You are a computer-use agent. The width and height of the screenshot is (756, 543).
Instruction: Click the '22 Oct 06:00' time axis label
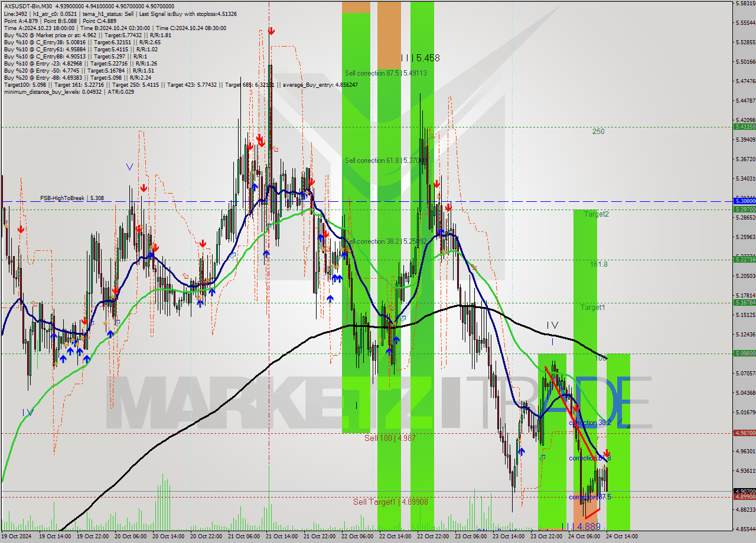(357, 537)
